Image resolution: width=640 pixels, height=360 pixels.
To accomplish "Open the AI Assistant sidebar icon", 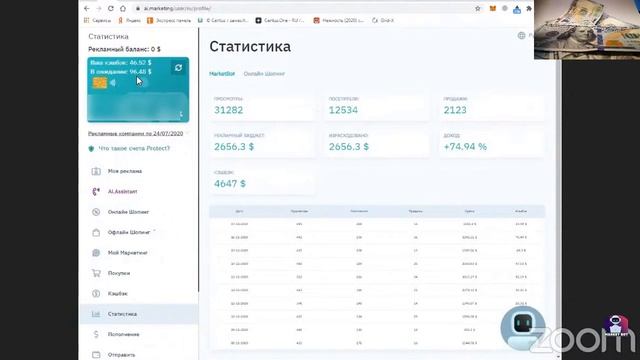I will pos(96,191).
